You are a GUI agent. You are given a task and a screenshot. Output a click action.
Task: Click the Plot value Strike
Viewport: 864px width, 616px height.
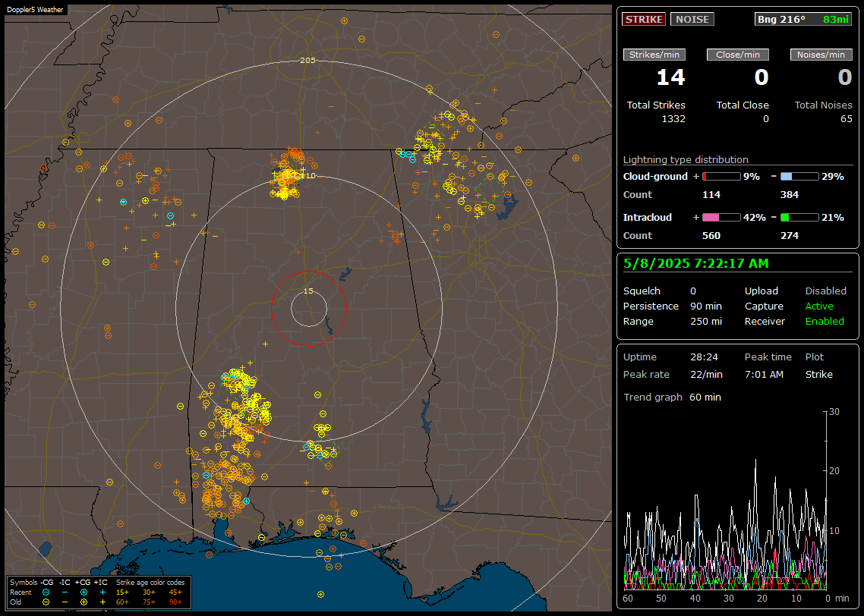[818, 374]
